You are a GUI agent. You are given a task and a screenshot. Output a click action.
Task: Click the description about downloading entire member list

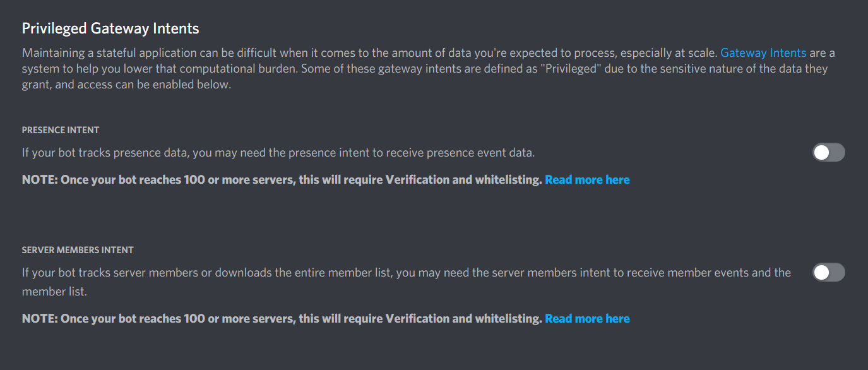[407, 282]
